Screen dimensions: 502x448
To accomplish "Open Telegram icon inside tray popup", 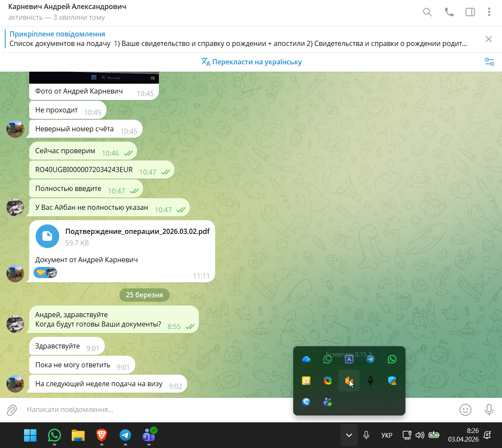I will pos(371,359).
